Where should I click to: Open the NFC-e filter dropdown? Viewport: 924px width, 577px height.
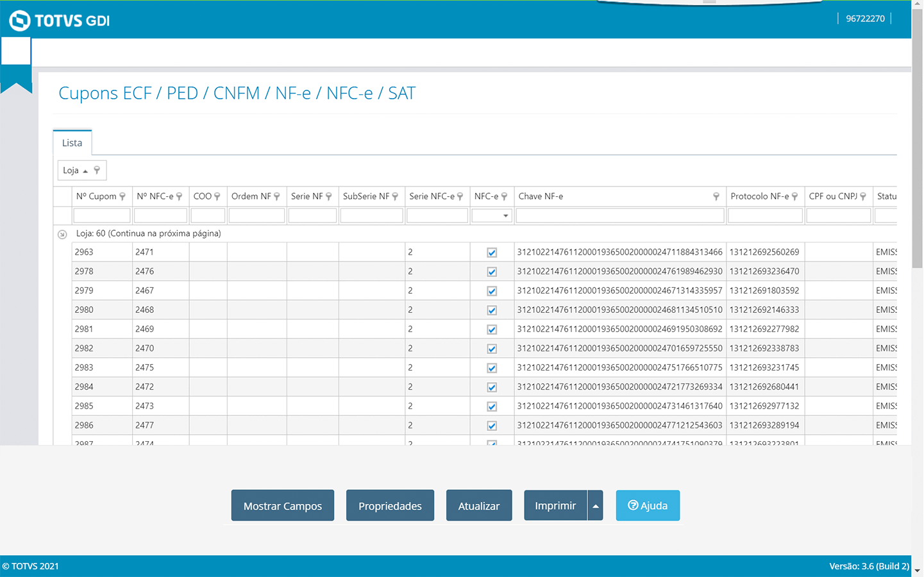(505, 216)
